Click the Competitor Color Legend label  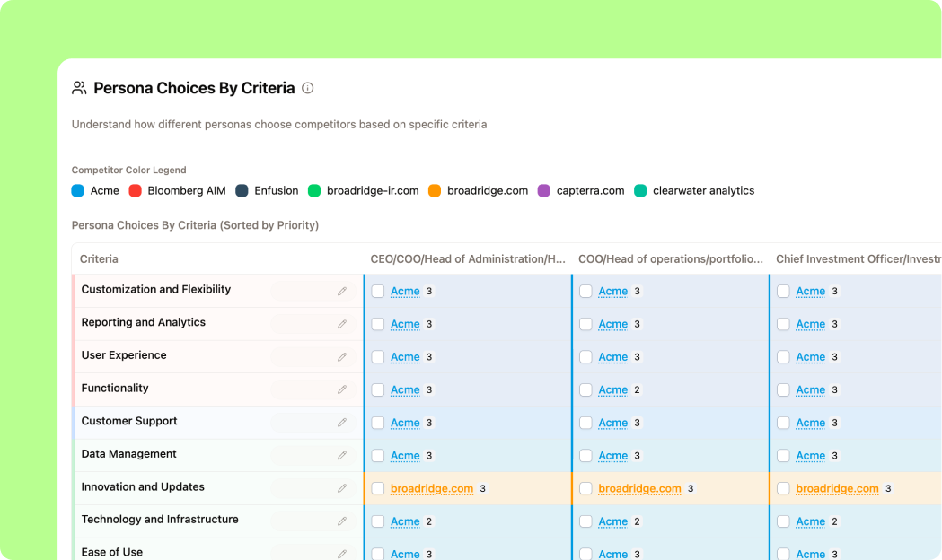click(x=128, y=170)
